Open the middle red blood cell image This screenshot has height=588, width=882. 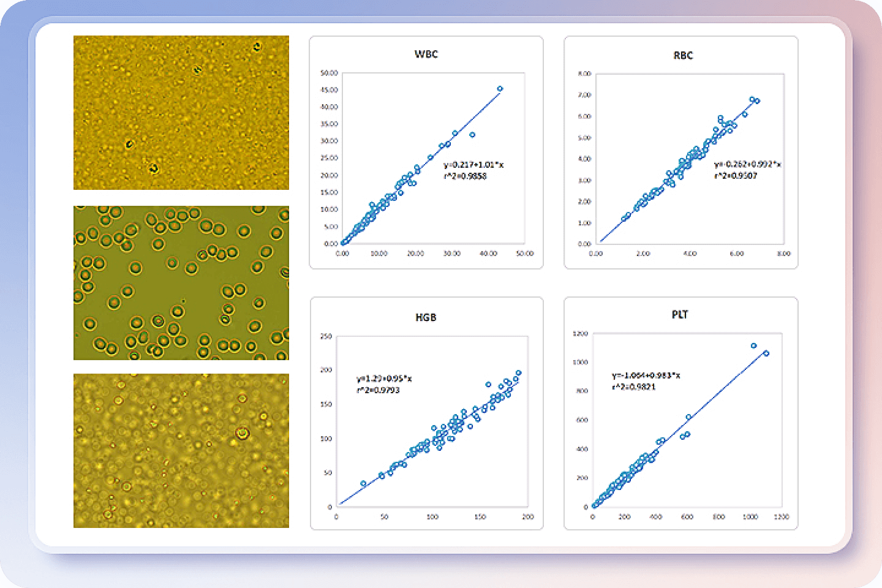point(181,282)
